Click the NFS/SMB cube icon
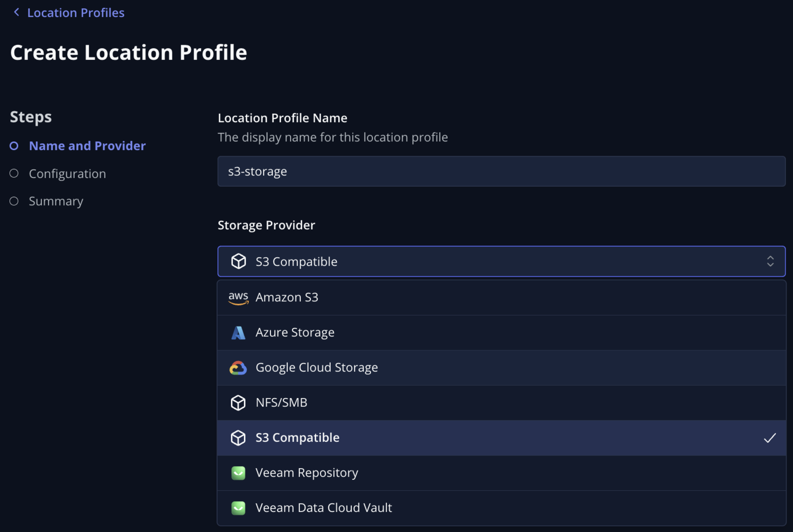793x532 pixels. [238, 403]
